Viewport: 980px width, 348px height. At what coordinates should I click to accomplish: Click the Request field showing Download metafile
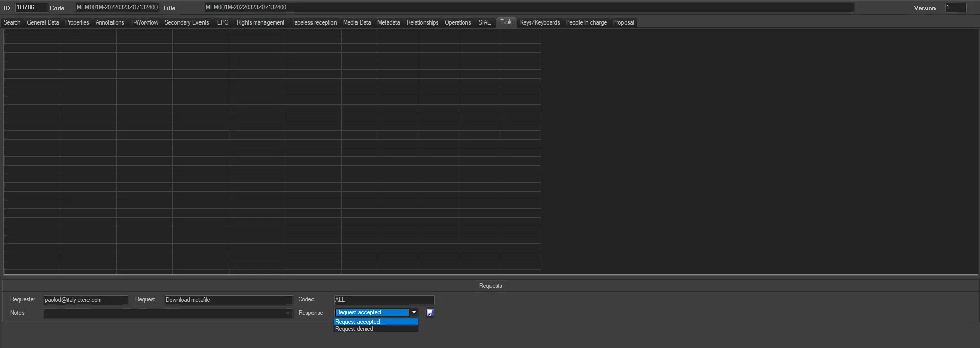click(x=228, y=300)
